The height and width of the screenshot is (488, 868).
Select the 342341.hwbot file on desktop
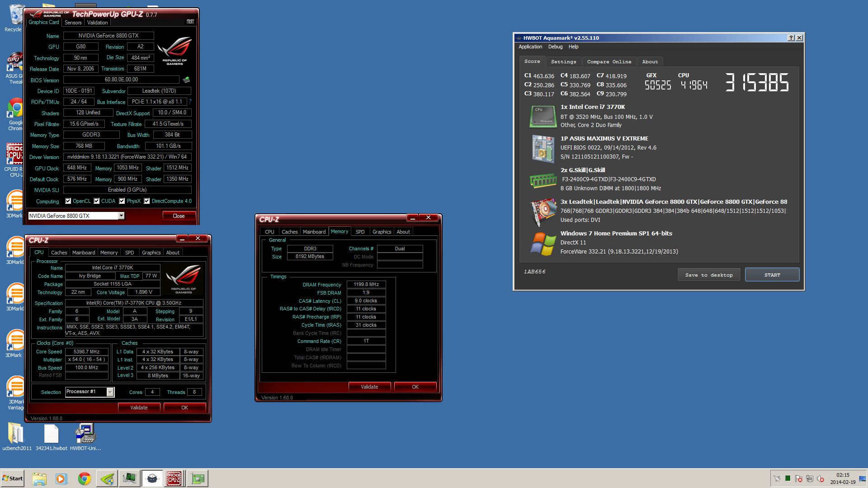51,436
